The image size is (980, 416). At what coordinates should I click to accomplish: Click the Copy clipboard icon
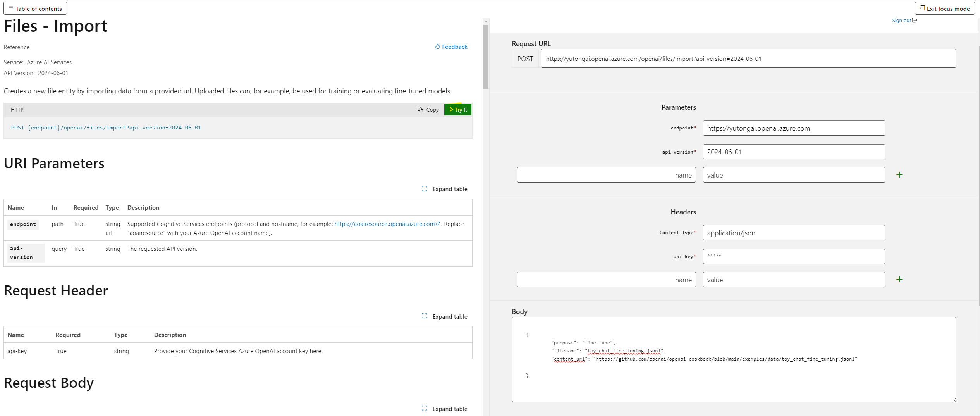[420, 110]
